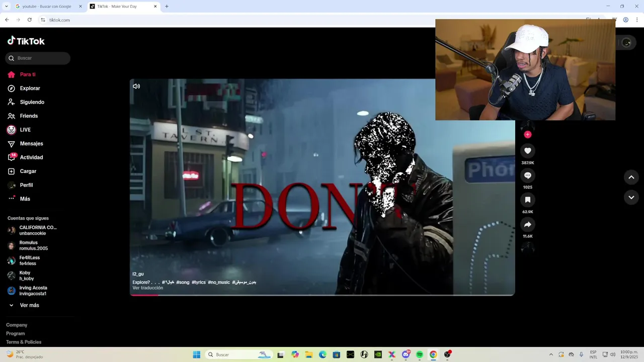Save video with bookmark icon
The image size is (644, 362).
coord(528,200)
